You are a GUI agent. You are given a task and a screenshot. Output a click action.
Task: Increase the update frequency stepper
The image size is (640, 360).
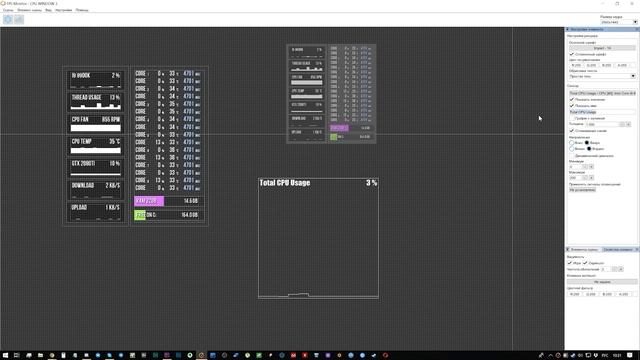click(621, 269)
